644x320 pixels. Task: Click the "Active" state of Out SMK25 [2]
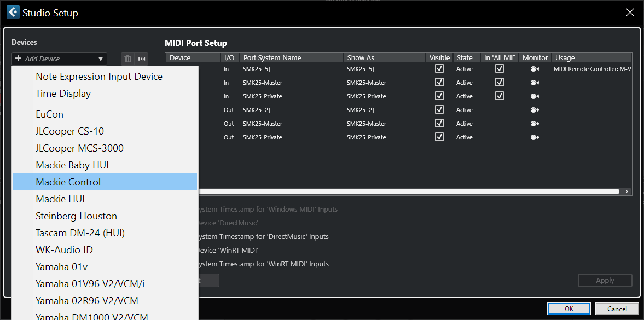click(x=465, y=110)
